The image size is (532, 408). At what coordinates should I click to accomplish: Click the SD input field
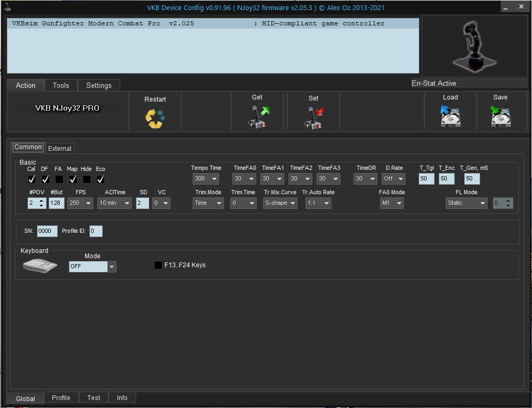click(x=142, y=203)
